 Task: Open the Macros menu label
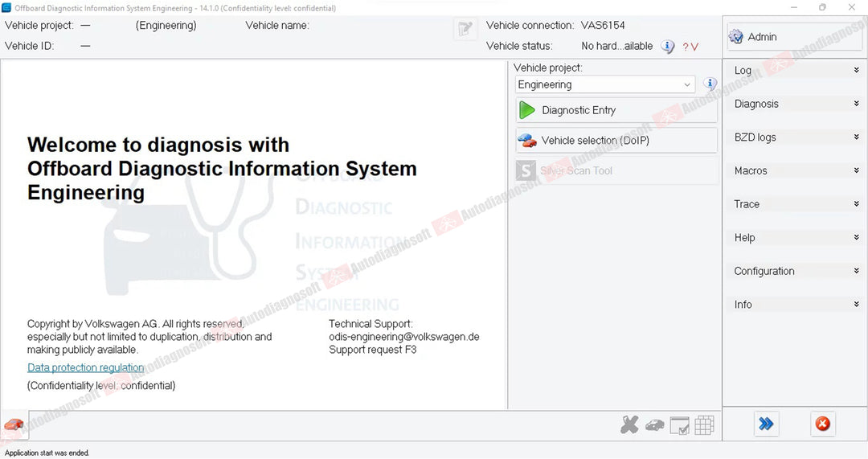751,170
